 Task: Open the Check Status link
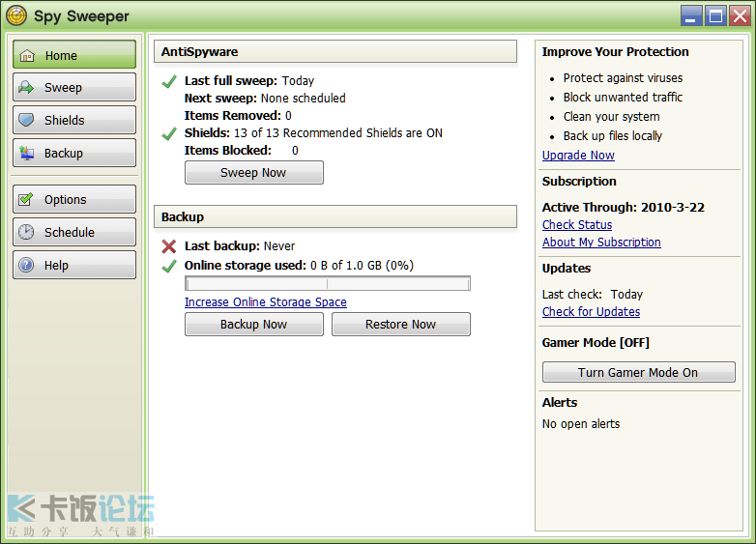click(x=577, y=224)
